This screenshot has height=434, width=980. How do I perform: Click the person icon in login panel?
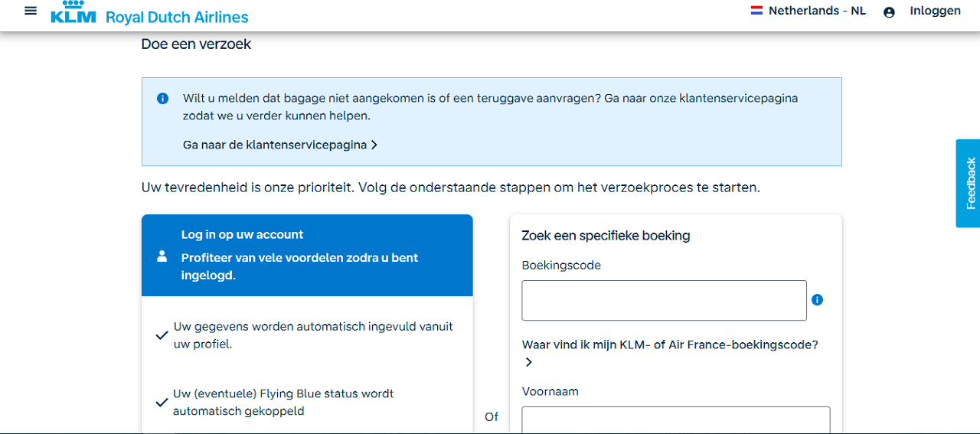(162, 256)
